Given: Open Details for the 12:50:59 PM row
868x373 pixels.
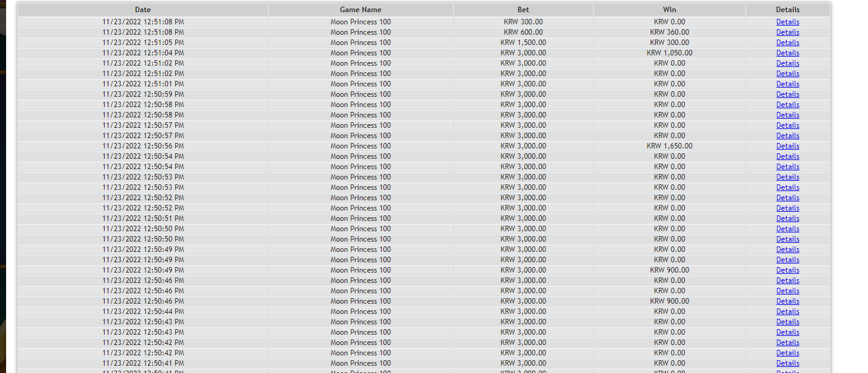Looking at the screenshot, I should click(x=788, y=94).
